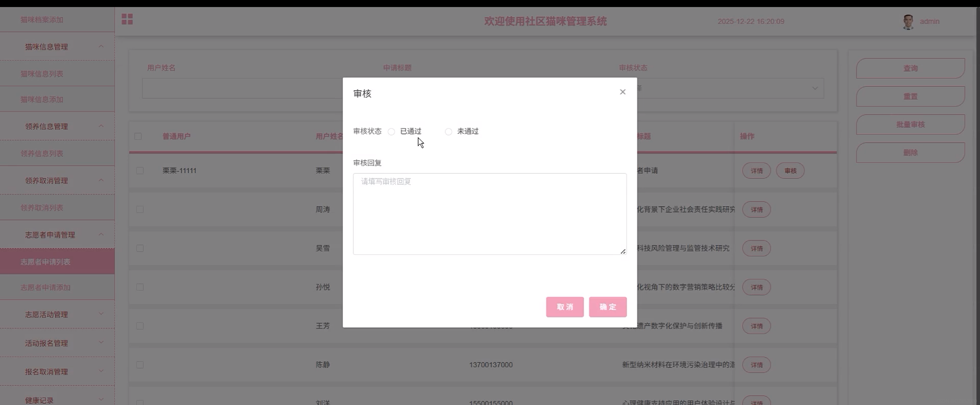Click the 批量审核 button
The image size is (980, 405).
(x=910, y=125)
